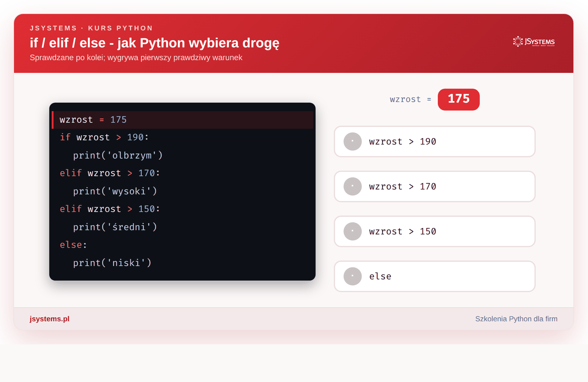Click the code line 'elif wzrost > 150:'

[x=110, y=209]
